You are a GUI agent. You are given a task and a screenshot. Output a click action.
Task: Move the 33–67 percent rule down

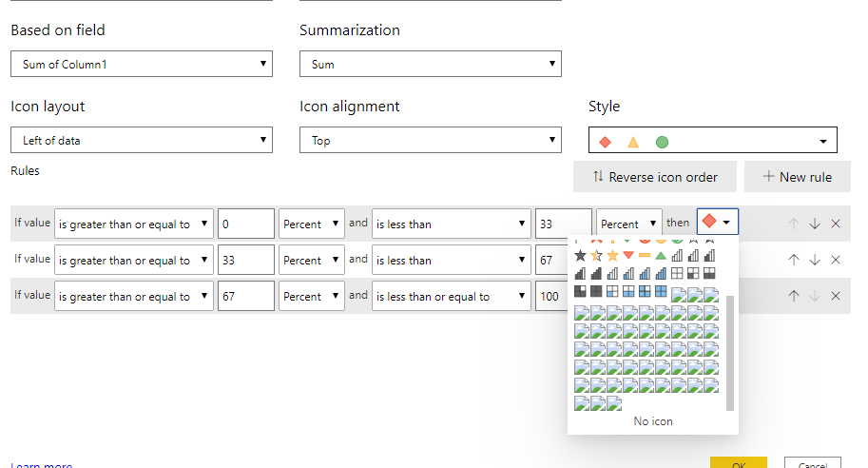tap(815, 260)
